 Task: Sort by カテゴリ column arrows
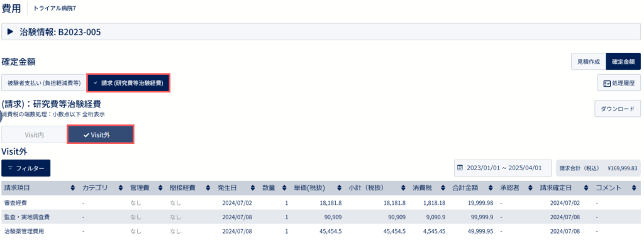(121, 188)
